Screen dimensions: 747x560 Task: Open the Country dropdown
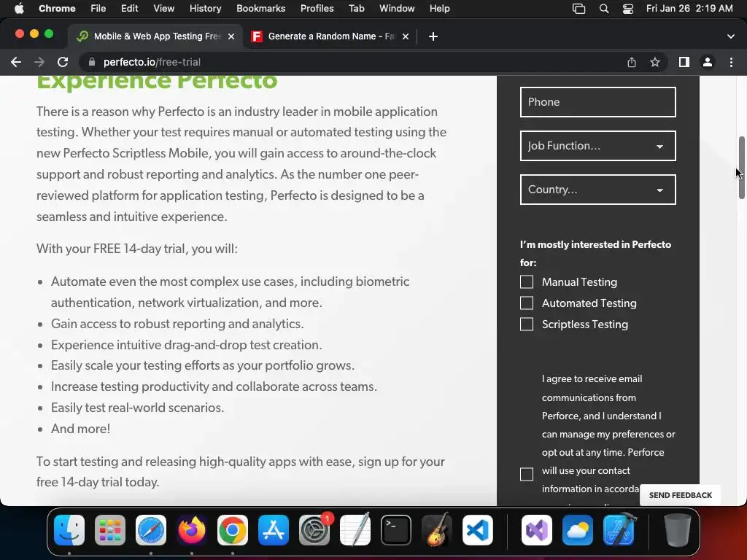point(598,190)
